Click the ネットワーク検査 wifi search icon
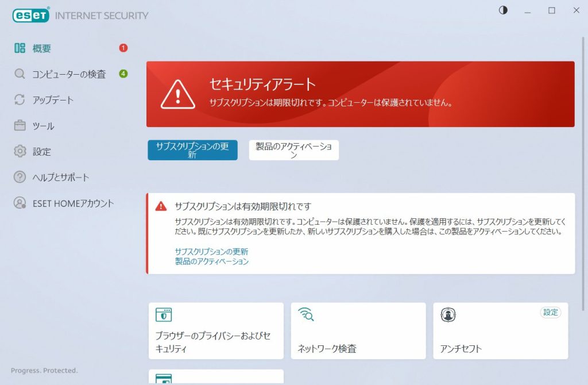The height and width of the screenshot is (385, 588). pyautogui.click(x=305, y=314)
